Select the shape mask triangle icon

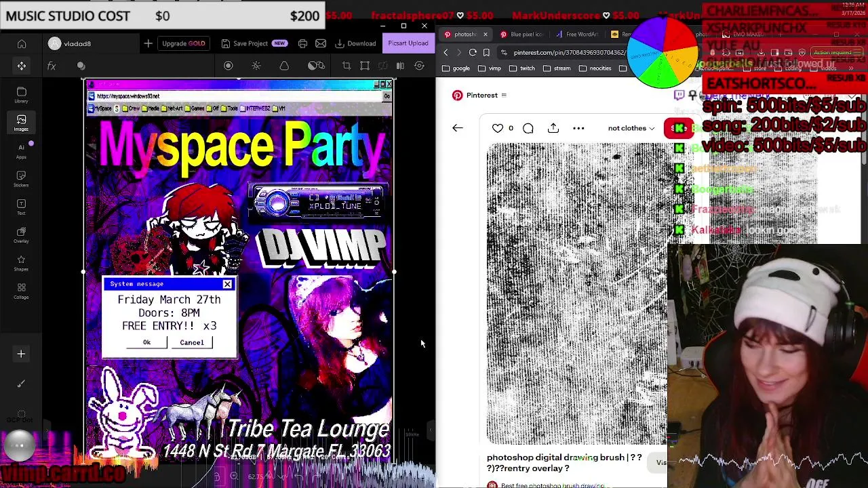[x=284, y=66]
